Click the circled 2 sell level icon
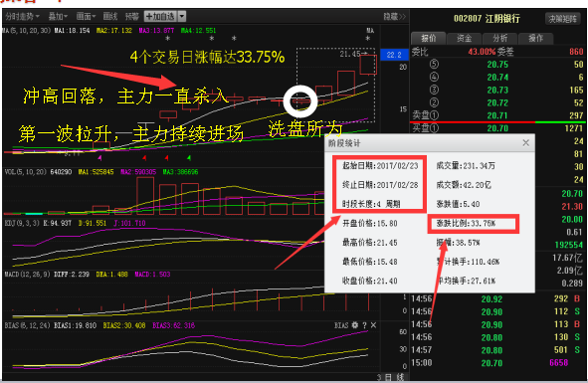 [434, 102]
